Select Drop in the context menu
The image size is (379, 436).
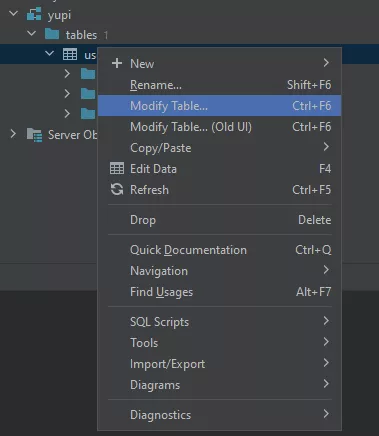tap(219, 220)
